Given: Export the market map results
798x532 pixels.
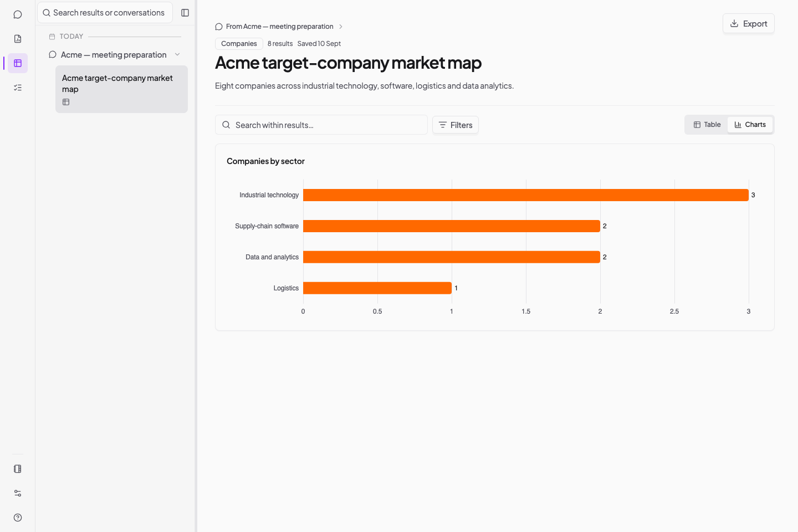Looking at the screenshot, I should 749,23.
